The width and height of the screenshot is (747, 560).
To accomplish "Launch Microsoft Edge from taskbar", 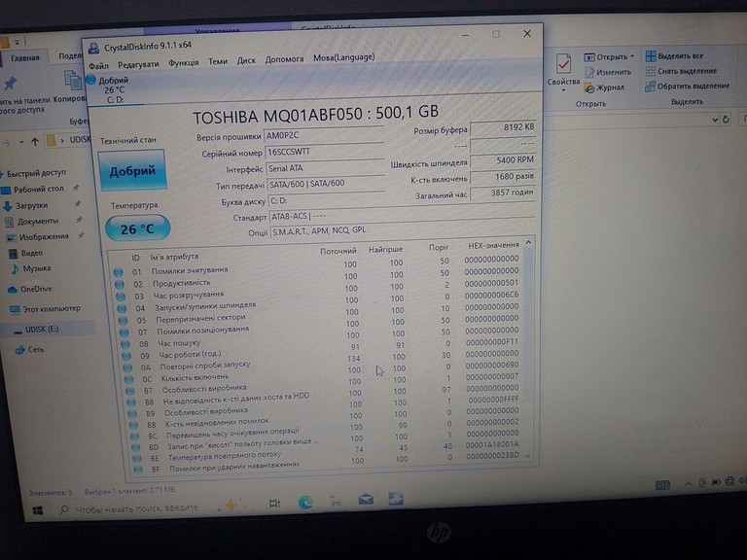I will pos(305,502).
